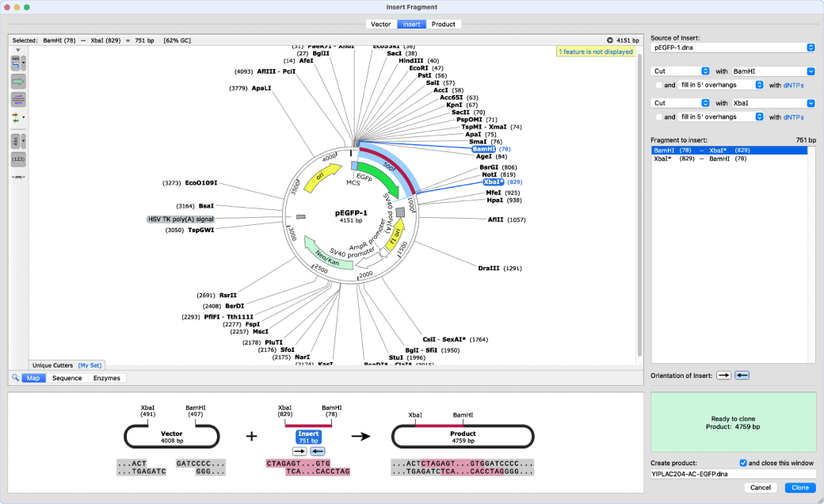Enable fill-in checkbox under BamHI cut
The image size is (824, 504).
tap(658, 85)
